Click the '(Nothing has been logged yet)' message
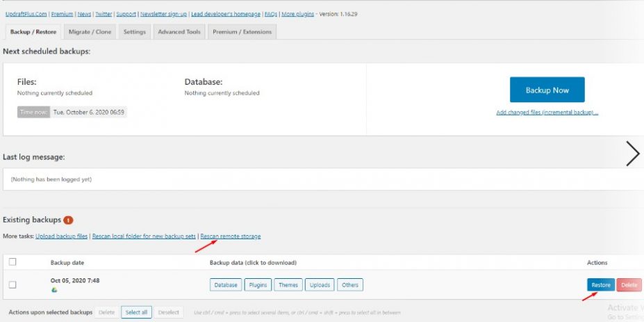This screenshot has width=644, height=322. click(x=51, y=179)
